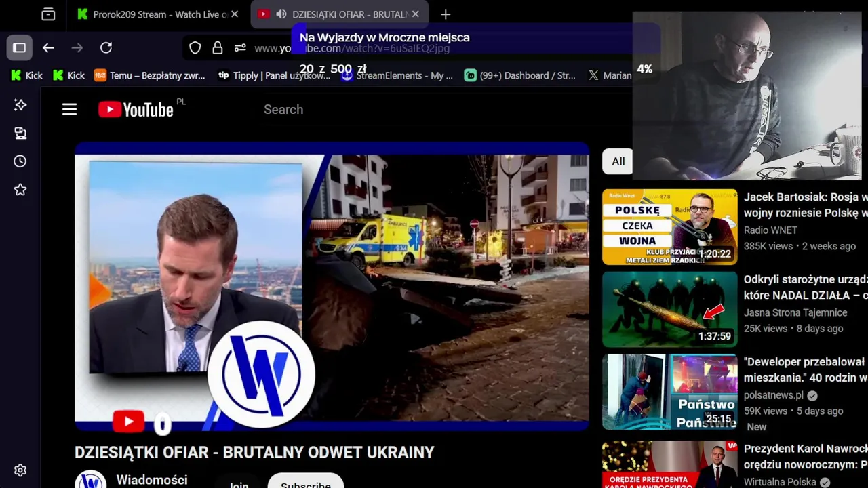Open the Radio WNET channel name
The width and height of the screenshot is (868, 488).
[x=770, y=230]
